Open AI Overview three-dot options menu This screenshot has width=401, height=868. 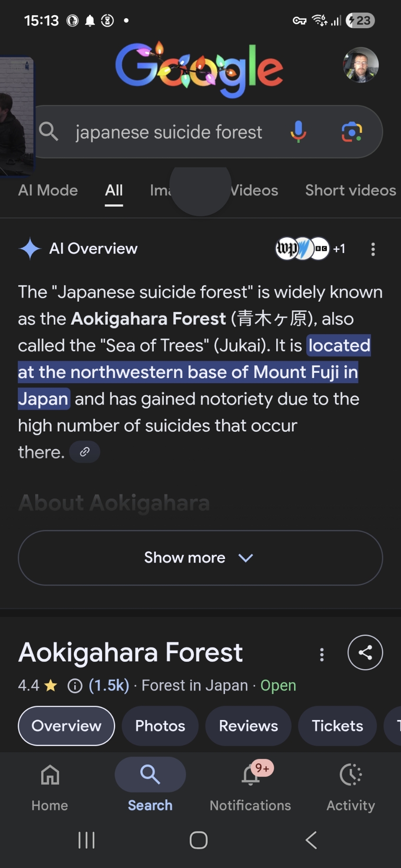[x=373, y=249]
